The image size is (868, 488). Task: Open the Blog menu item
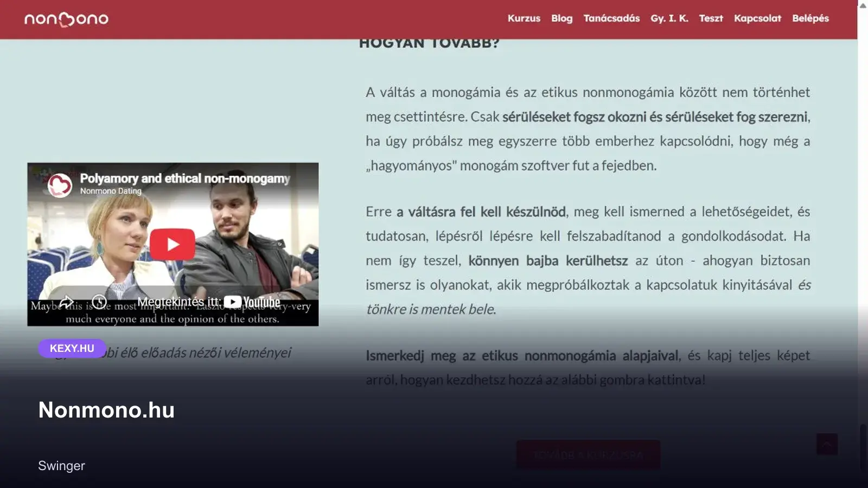coord(561,18)
